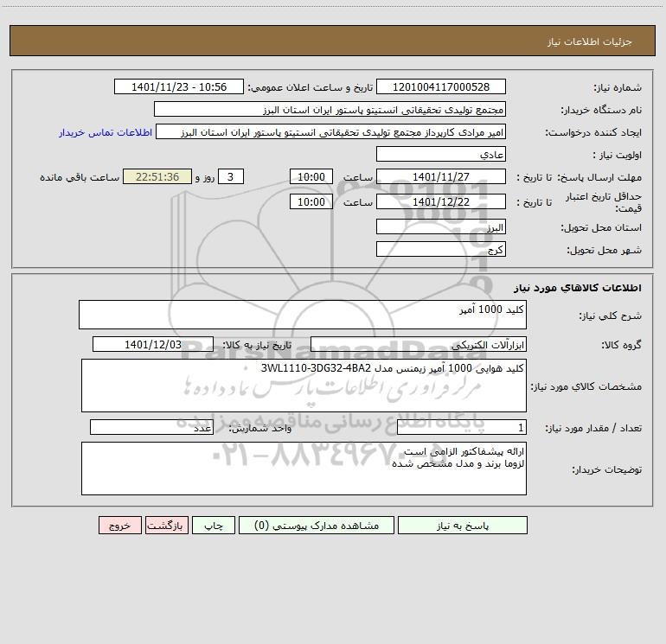The image size is (666, 644).
Task: Click the buyer organization name field
Action: coord(330,109)
